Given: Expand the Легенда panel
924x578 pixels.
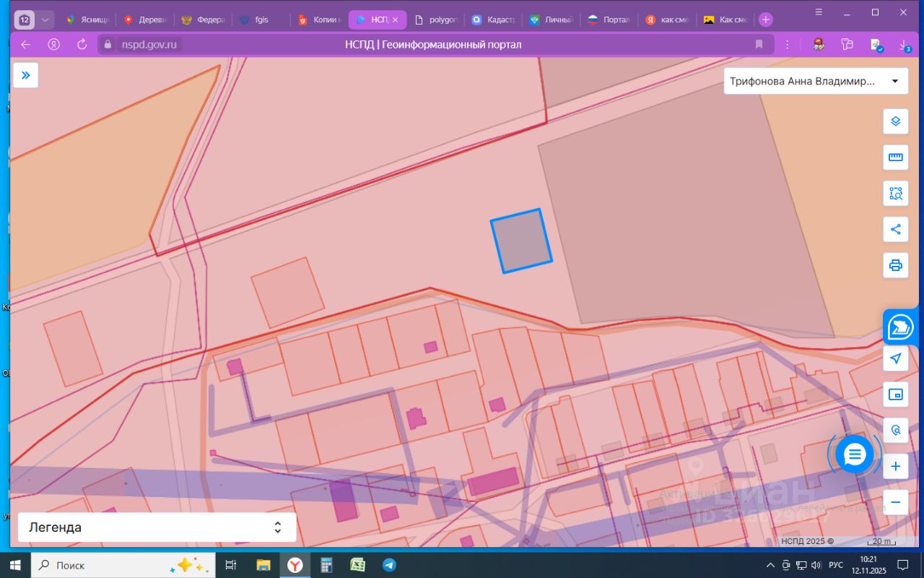Looking at the screenshot, I should 157,527.
